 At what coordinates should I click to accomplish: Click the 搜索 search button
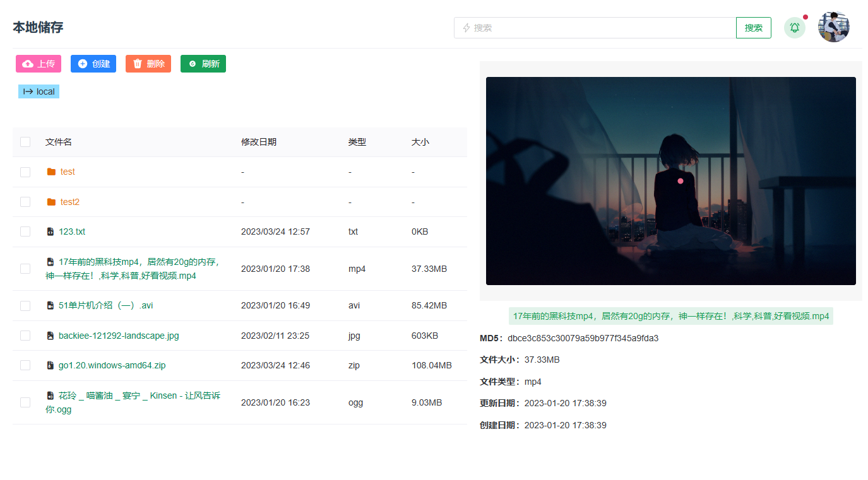point(754,28)
